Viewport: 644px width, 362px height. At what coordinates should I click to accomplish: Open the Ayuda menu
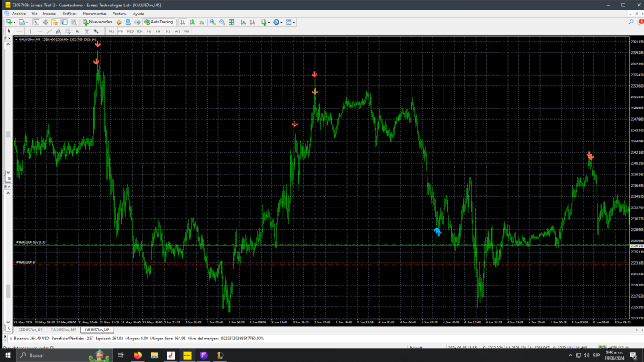[x=138, y=14]
